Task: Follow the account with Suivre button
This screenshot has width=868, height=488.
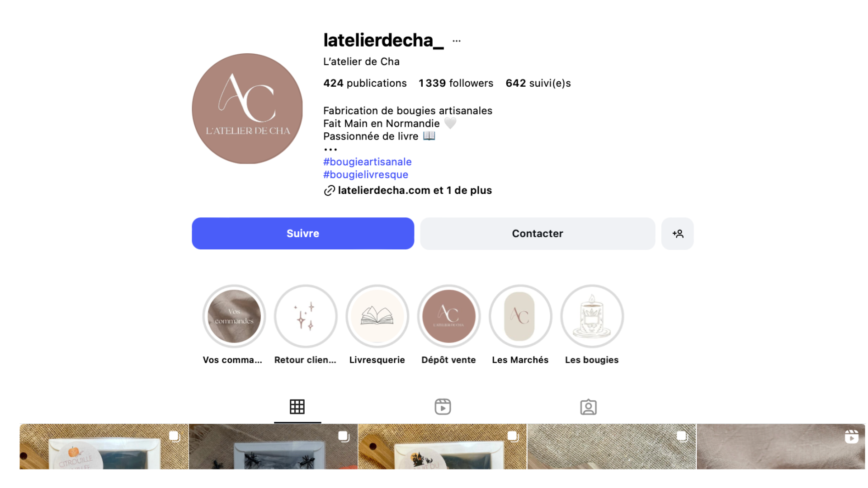Action: [303, 234]
